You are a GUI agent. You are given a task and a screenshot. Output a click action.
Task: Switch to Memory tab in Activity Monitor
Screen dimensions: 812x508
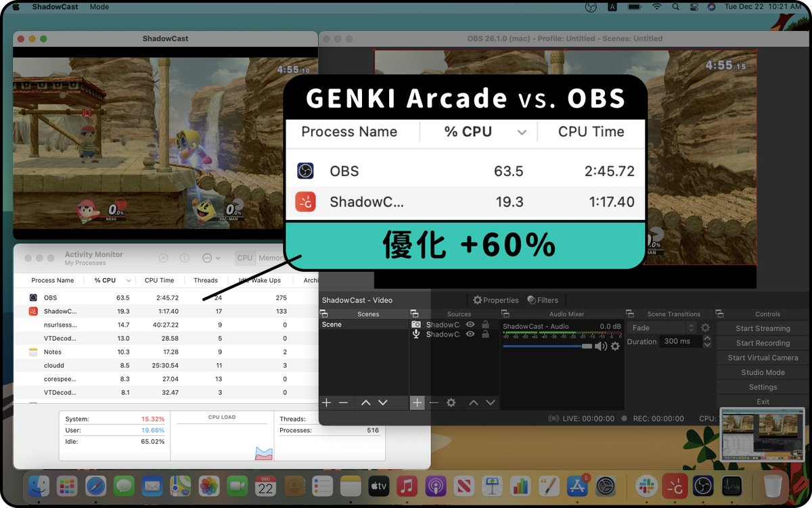point(271,258)
